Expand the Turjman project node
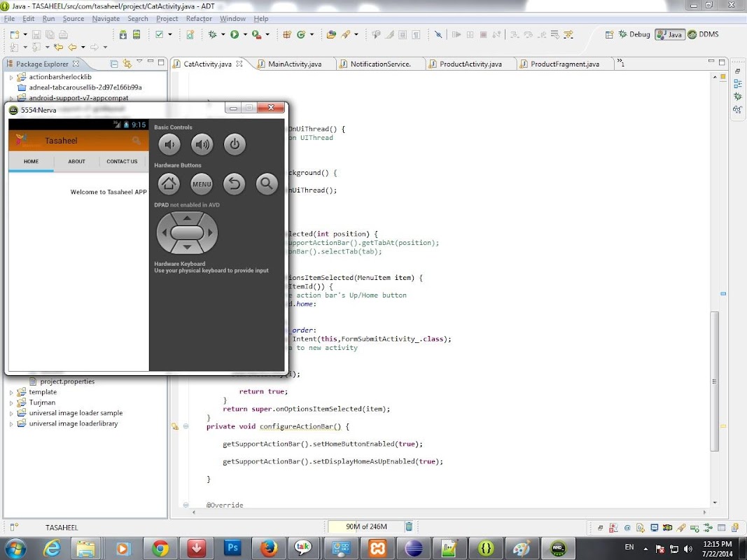Viewport: 747px width, 560px height. [x=11, y=403]
